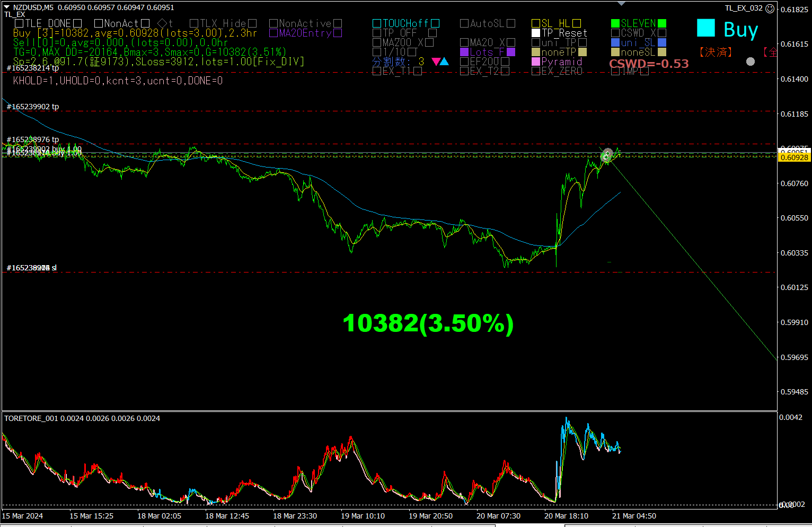Click the green Sell[0]=0 status line
Image resolution: width=812 pixels, height=527 pixels.
pyautogui.click(x=120, y=42)
